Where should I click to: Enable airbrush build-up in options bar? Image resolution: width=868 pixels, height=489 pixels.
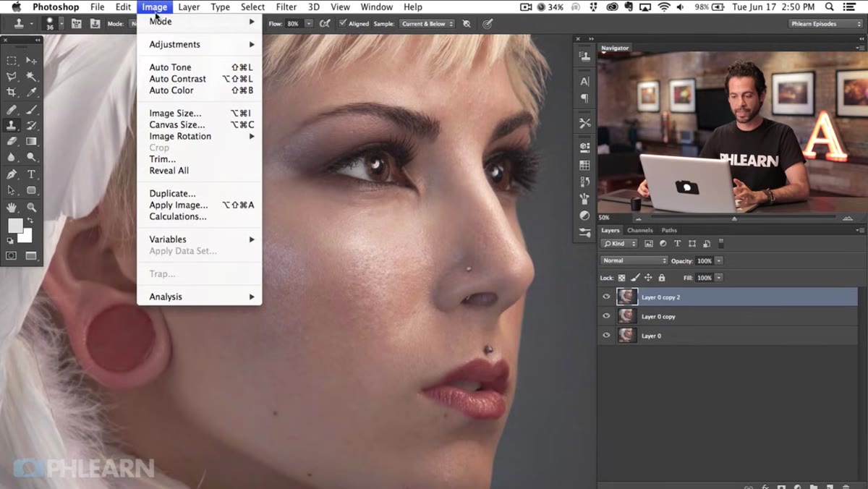pyautogui.click(x=325, y=24)
